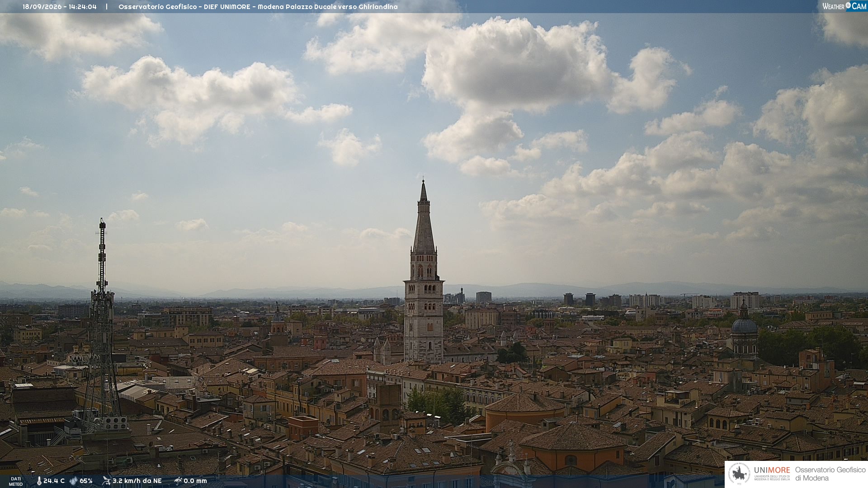Click the water drops humidity icon

click(x=73, y=481)
